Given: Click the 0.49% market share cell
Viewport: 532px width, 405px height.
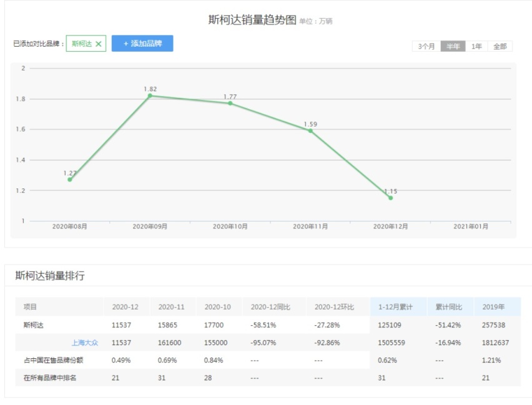Looking at the screenshot, I should (121, 360).
